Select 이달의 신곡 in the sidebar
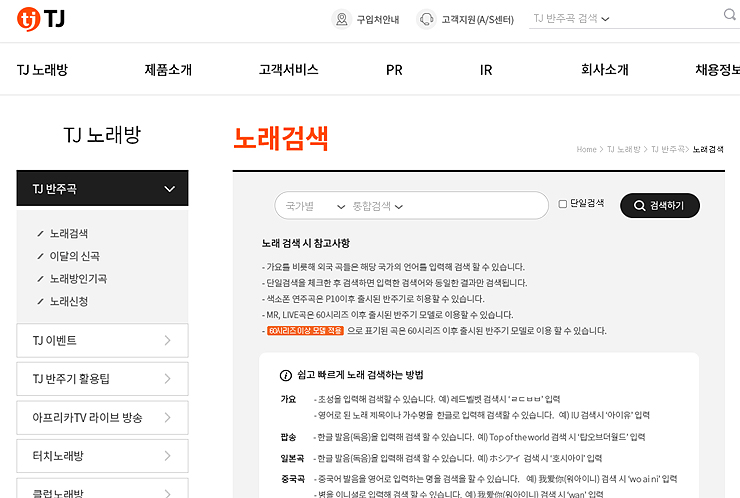Screen dimensions: 740x498 [75, 256]
